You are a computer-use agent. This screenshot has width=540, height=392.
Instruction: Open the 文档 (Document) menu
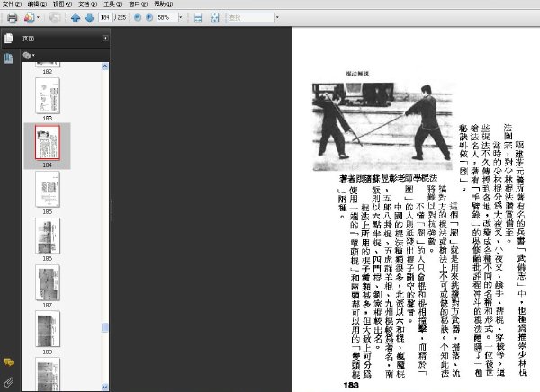(x=88, y=4)
